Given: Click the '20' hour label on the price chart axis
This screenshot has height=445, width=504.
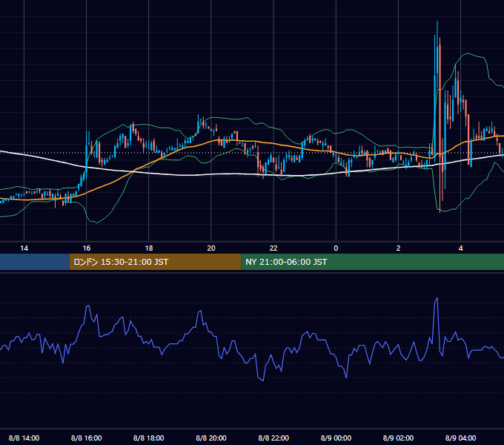Looking at the screenshot, I should coord(211,248).
